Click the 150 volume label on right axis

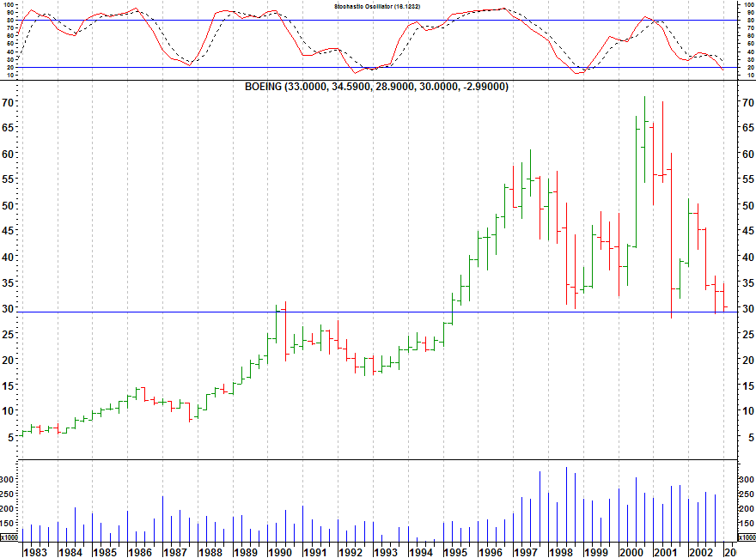pyautogui.click(x=747, y=524)
